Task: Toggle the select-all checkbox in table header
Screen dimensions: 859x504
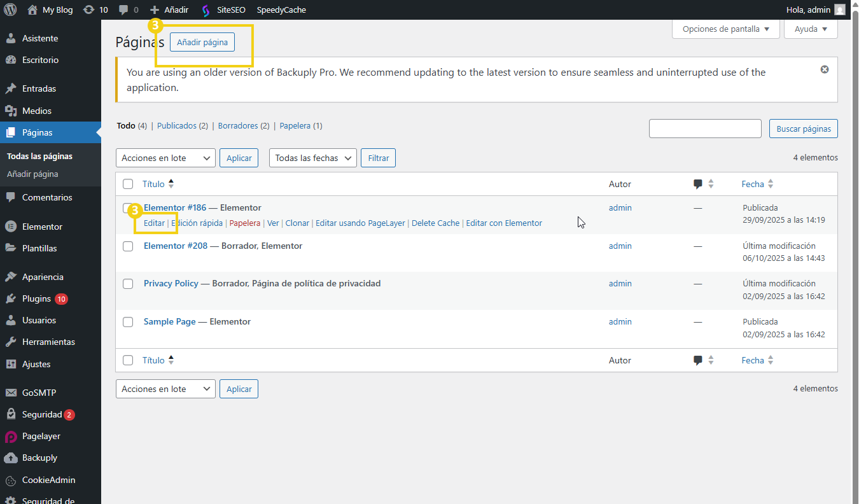Action: coord(128,184)
